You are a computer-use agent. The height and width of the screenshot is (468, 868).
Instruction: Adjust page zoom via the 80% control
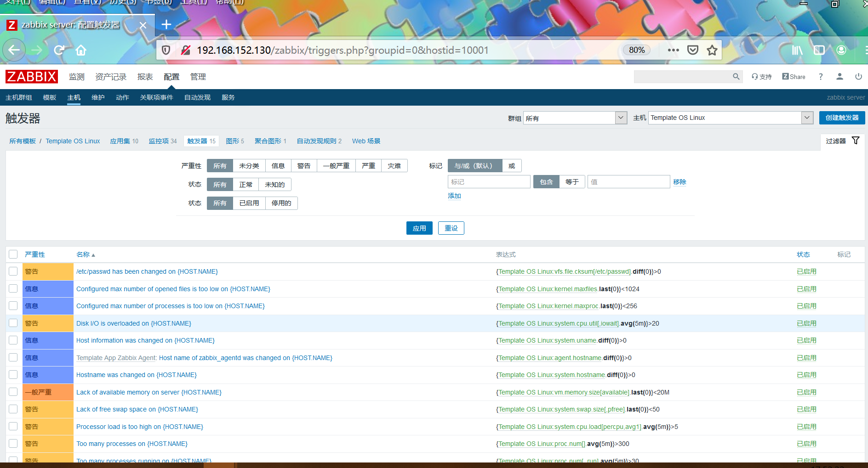tap(636, 50)
